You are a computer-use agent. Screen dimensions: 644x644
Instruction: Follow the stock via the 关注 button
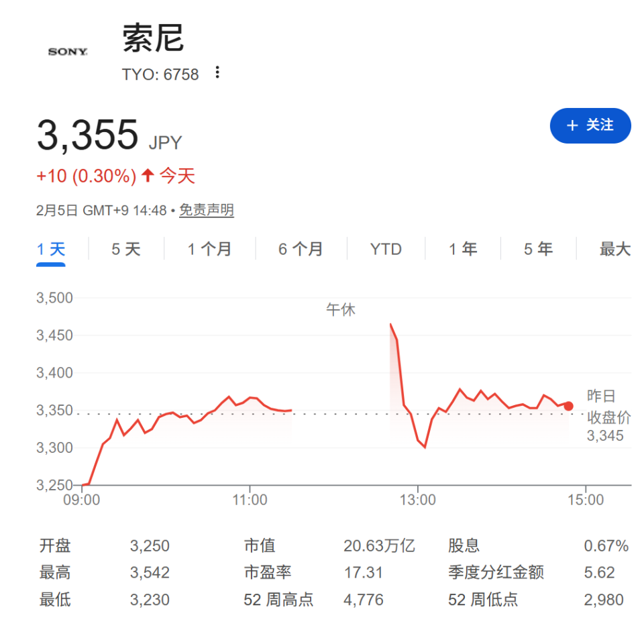coord(590,125)
